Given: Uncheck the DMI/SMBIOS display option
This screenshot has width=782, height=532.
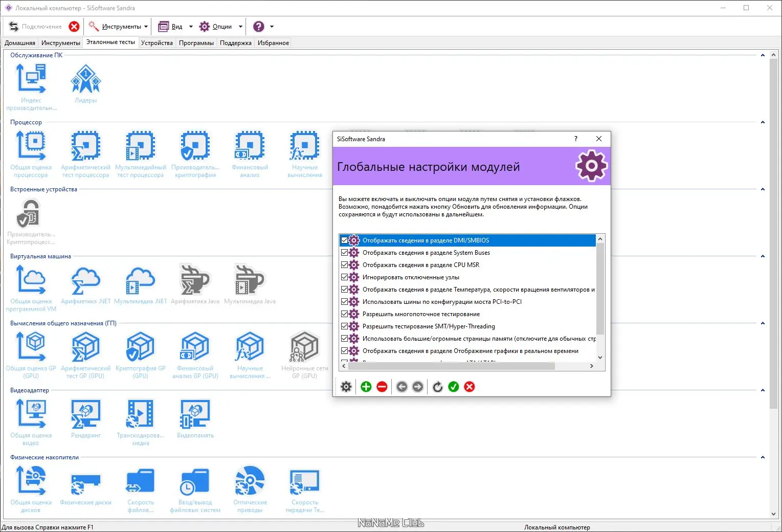Looking at the screenshot, I should click(x=344, y=240).
